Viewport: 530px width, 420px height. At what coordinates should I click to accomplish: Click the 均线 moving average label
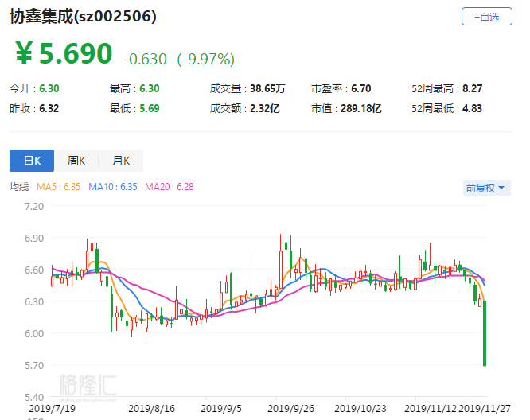[19, 186]
